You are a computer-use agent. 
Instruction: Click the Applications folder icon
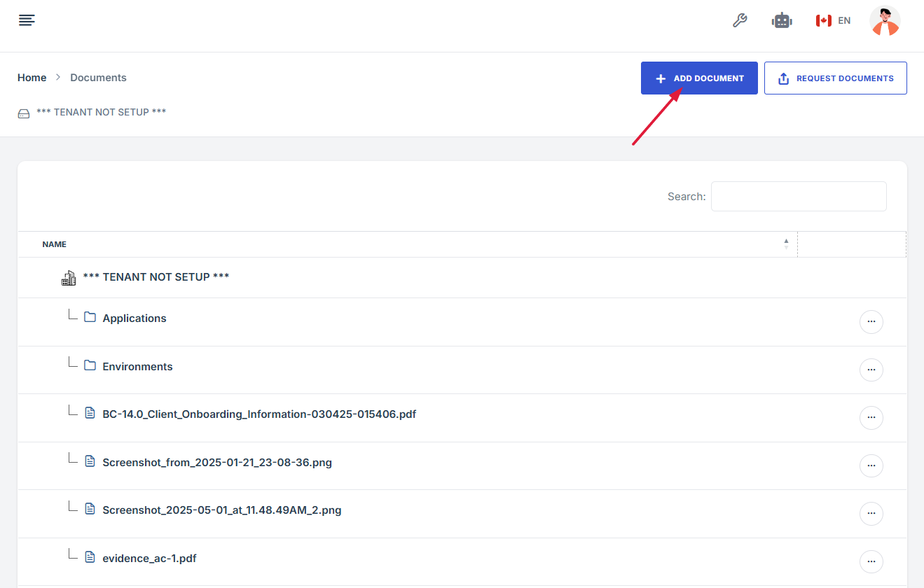click(x=90, y=318)
